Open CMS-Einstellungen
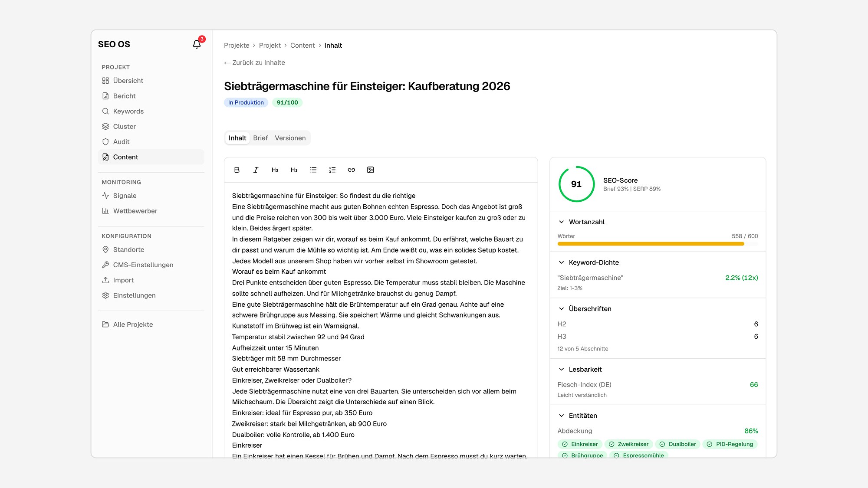Screen dimensions: 868x488 click(151, 265)
